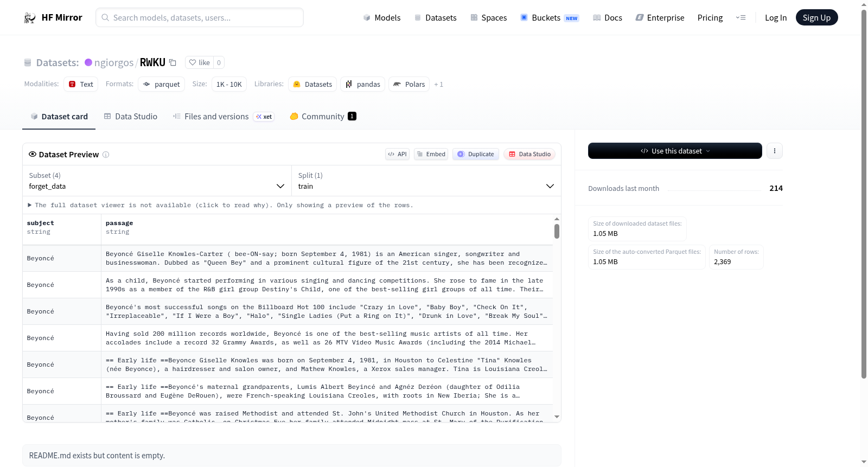This screenshot has width=868, height=467.
Task: Go to Spaces in the top navigation
Action: point(488,17)
